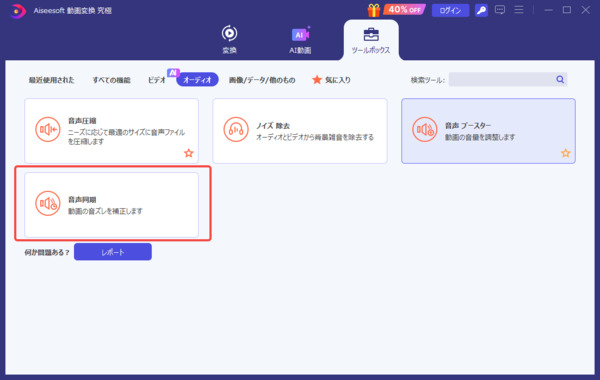The width and height of the screenshot is (600, 380).
Task: Toggle favorite star on 音声 ブースター card
Action: (566, 153)
